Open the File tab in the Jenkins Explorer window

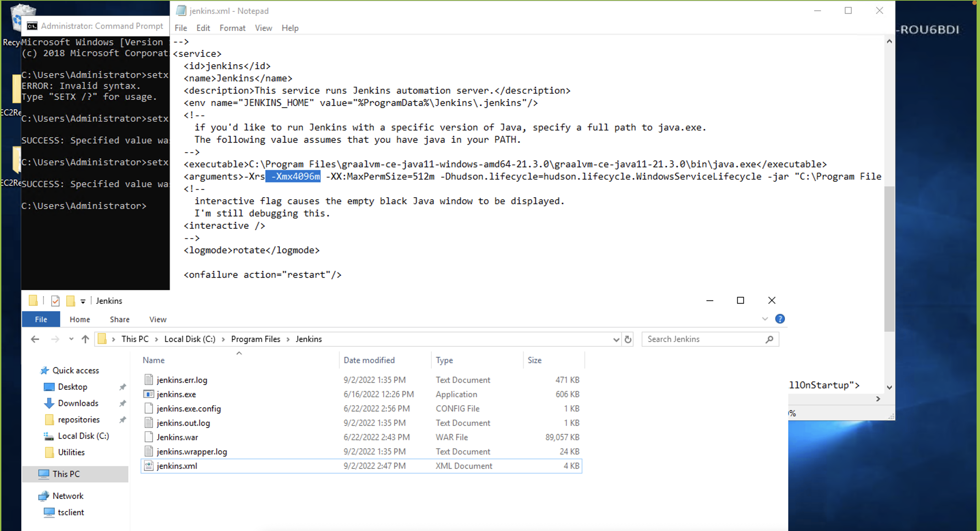click(41, 319)
